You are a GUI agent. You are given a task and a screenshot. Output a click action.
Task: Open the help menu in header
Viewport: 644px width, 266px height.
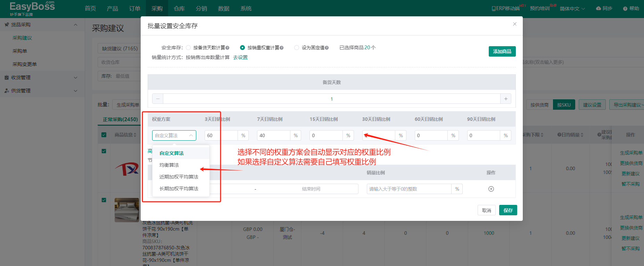(631, 8)
